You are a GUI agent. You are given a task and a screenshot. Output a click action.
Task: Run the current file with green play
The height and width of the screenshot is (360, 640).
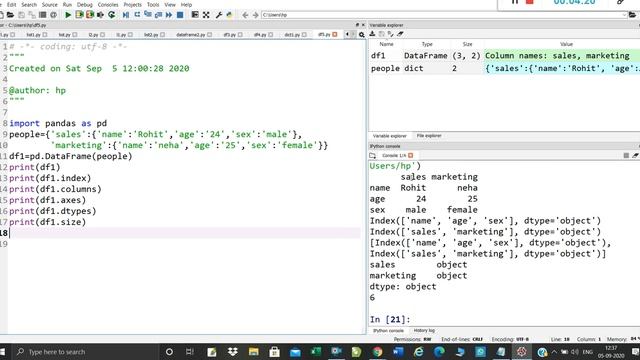68,15
